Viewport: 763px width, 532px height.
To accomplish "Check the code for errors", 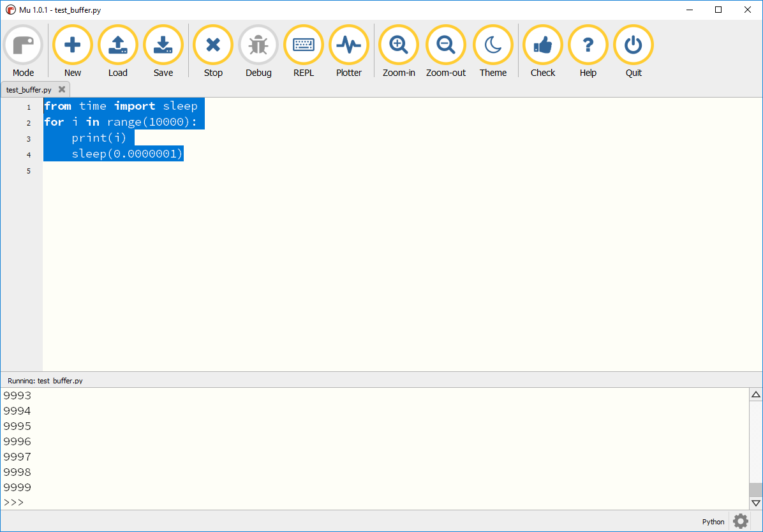I will click(542, 45).
